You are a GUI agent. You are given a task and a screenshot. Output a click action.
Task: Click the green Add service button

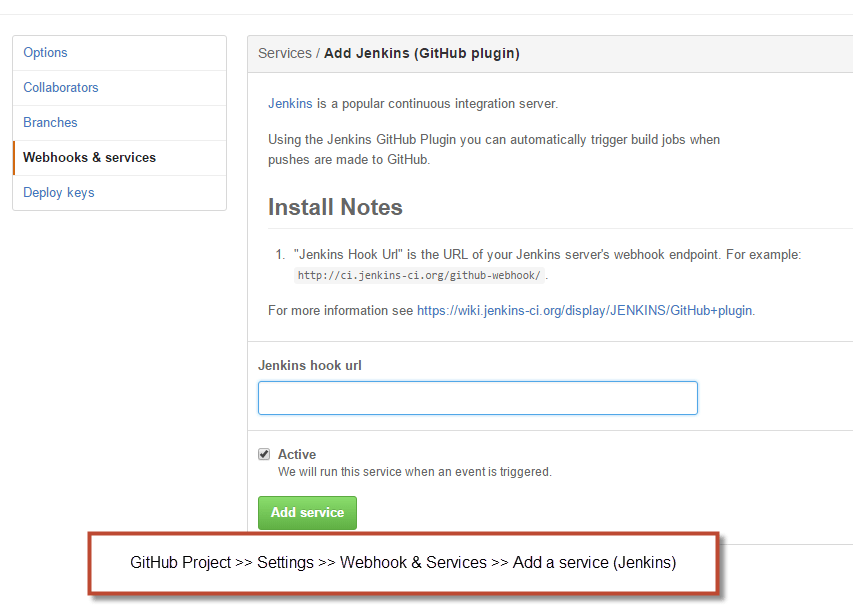(x=307, y=513)
